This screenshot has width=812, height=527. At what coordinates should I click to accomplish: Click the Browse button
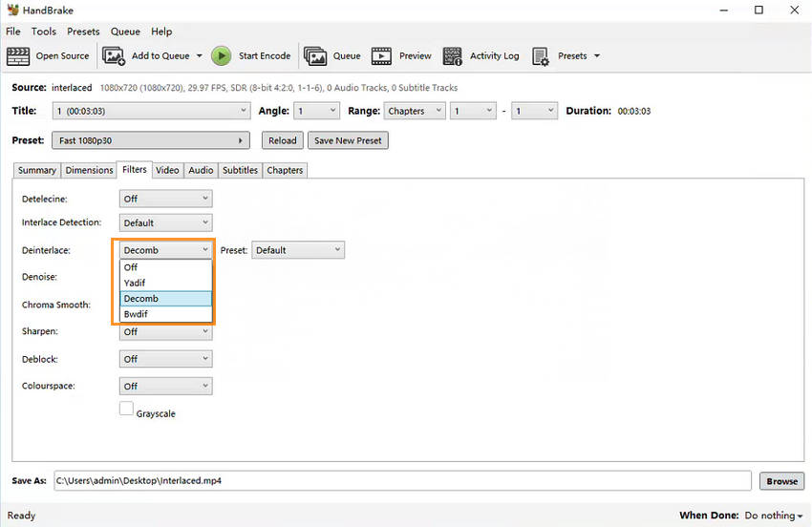(x=782, y=481)
